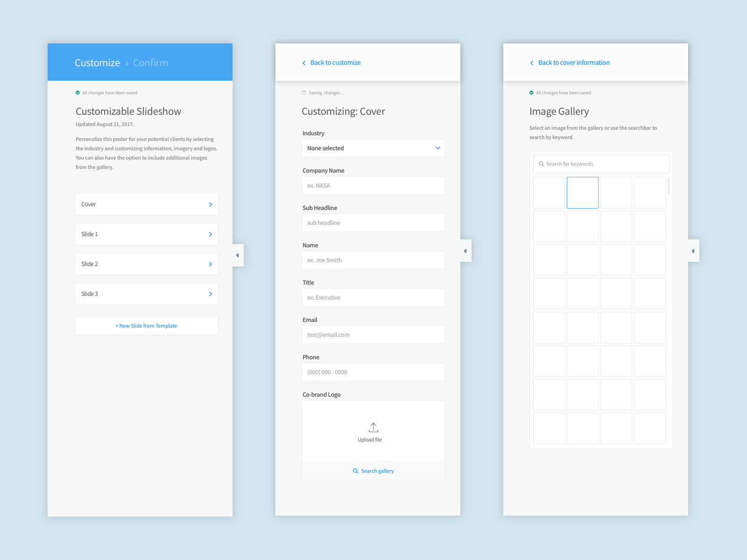Focus the Company Name input field
Viewport: 747px width, 560px height.
(x=373, y=185)
